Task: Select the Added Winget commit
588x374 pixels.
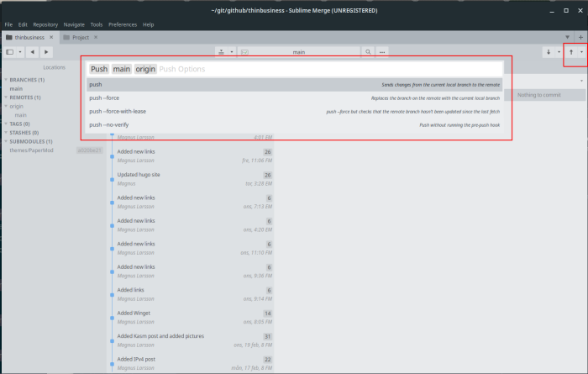Action: click(192, 318)
